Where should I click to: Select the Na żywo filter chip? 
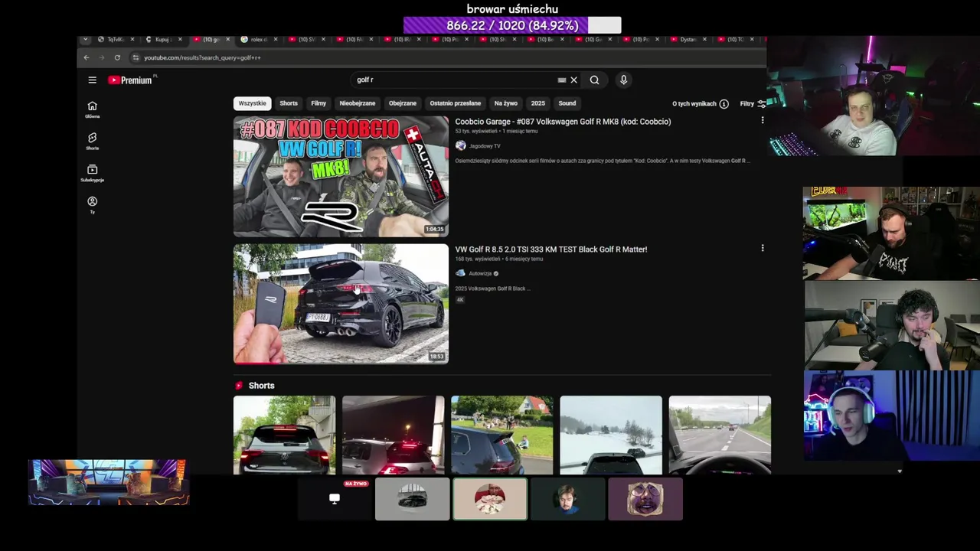pyautogui.click(x=506, y=103)
